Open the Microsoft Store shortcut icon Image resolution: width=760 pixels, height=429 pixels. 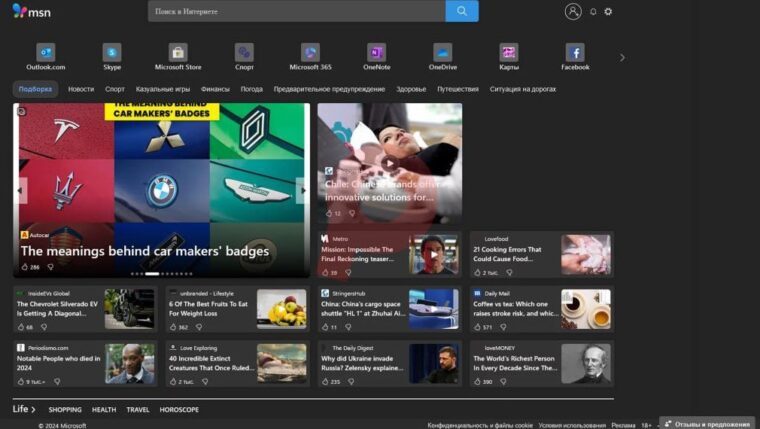[x=178, y=52]
